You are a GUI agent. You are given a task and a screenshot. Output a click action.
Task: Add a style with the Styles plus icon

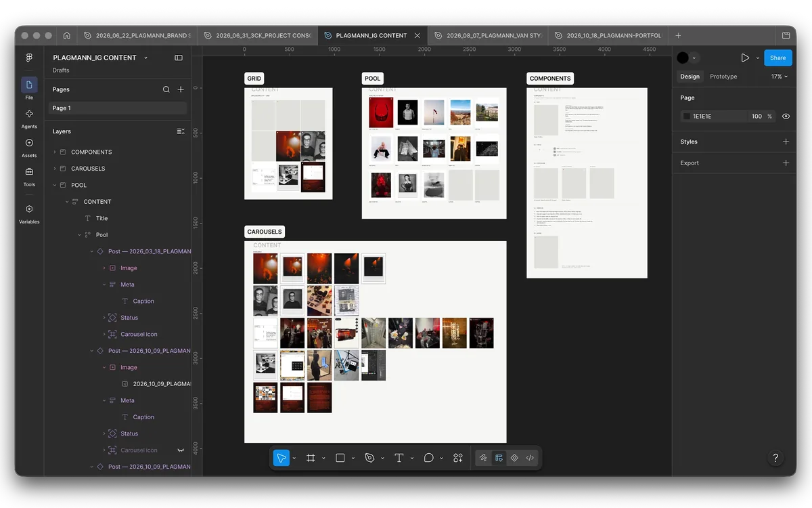(x=786, y=142)
